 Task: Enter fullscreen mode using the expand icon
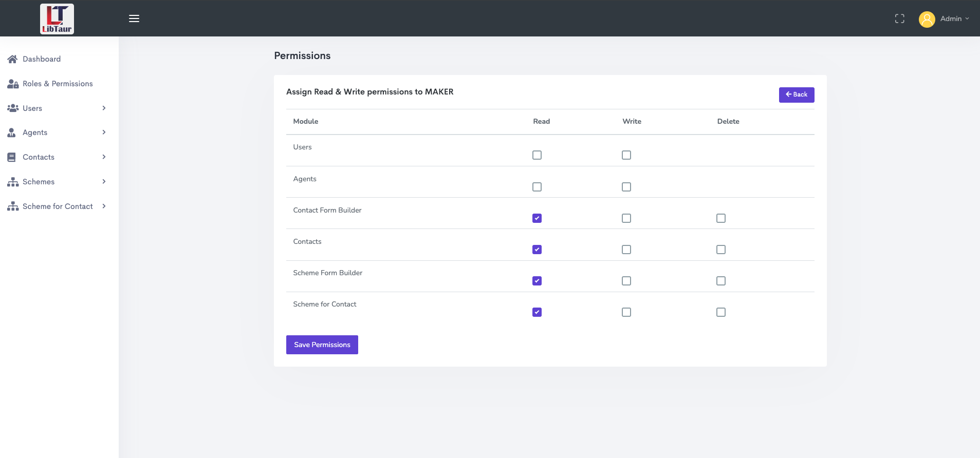pos(899,19)
